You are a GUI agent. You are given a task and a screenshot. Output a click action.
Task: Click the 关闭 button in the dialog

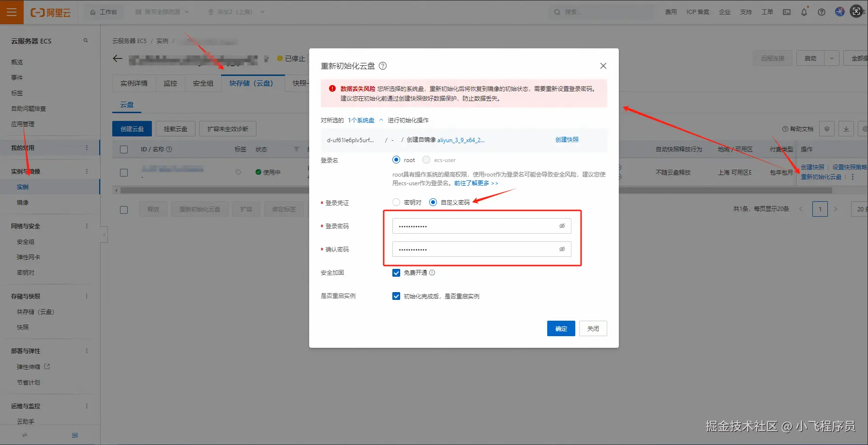point(593,328)
